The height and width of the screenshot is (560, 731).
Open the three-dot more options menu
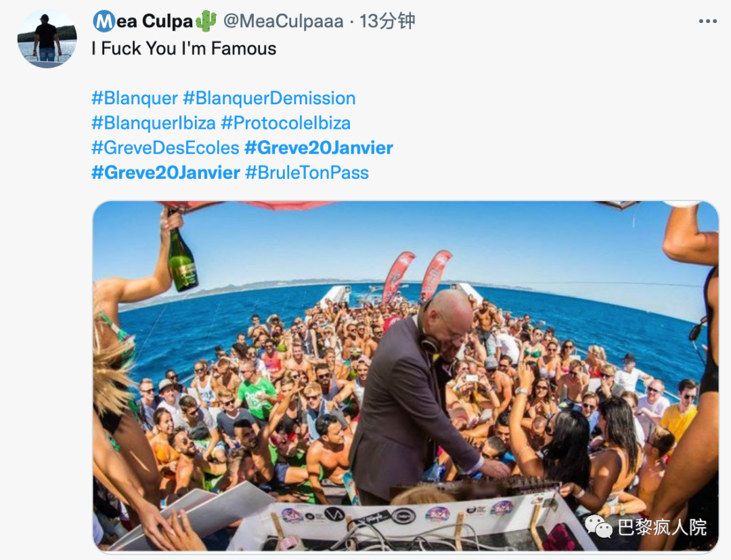click(708, 21)
